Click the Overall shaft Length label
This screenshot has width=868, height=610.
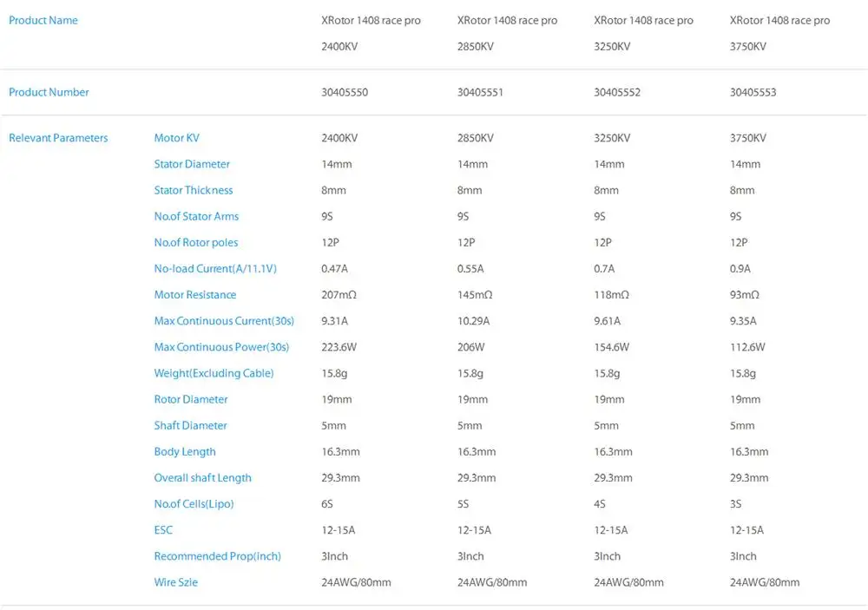[x=202, y=478]
